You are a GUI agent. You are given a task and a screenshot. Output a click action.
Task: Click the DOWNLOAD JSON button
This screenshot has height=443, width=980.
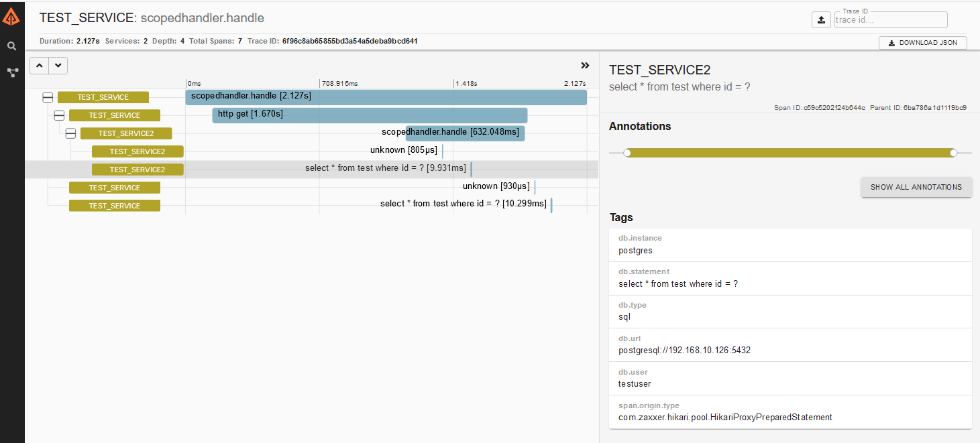tap(923, 43)
